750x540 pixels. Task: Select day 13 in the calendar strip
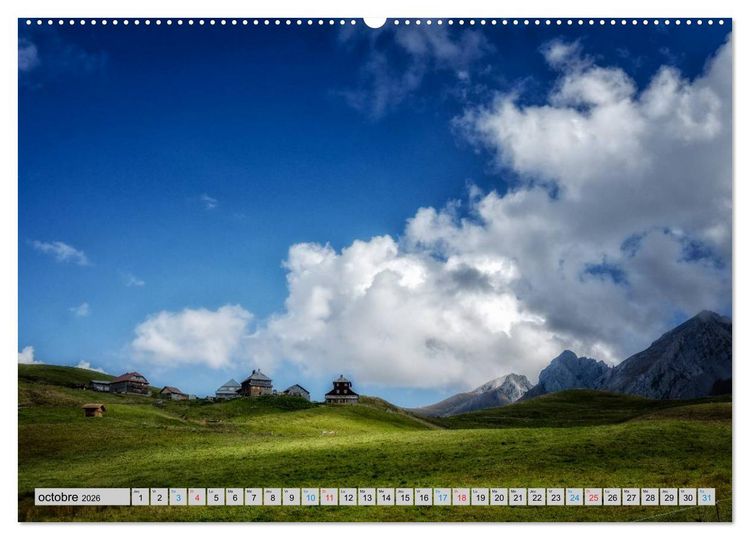coord(367,497)
